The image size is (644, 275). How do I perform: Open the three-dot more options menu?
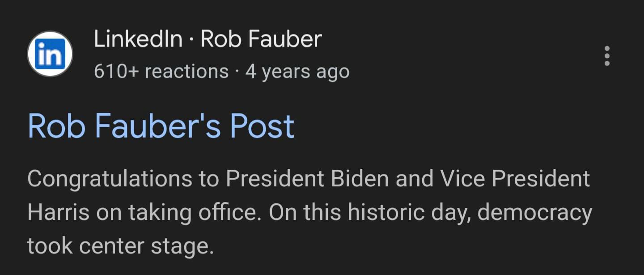(607, 56)
